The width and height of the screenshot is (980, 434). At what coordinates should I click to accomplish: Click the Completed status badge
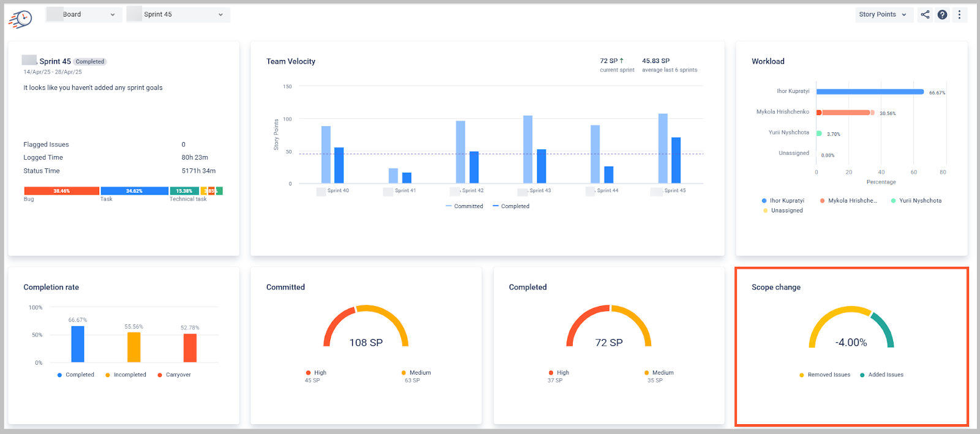[x=90, y=62]
